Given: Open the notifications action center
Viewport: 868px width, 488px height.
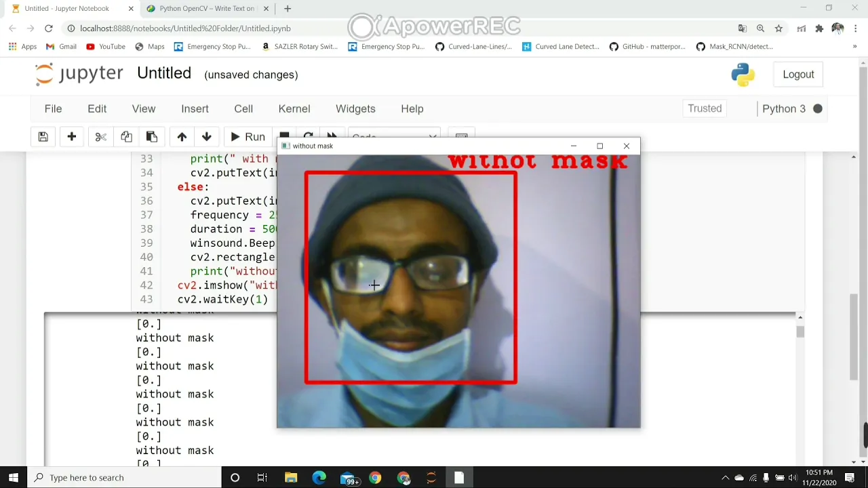Looking at the screenshot, I should [850, 478].
